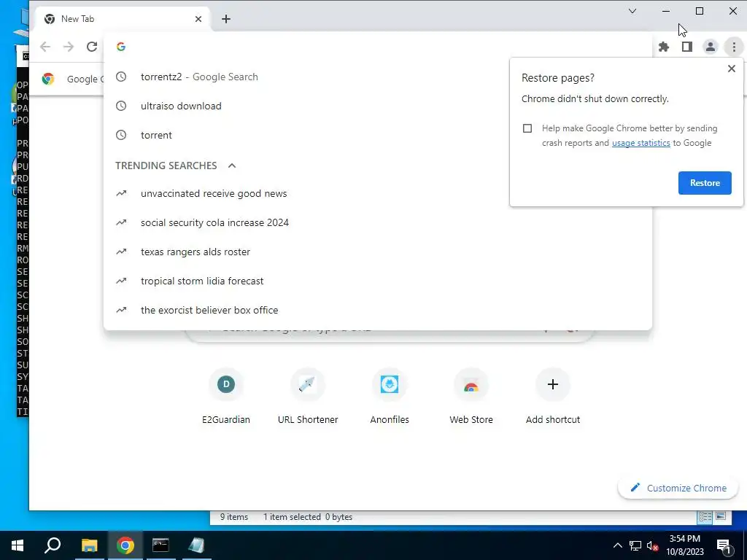Select the torrentz2 history suggestion
Screen dimensions: 747x560
click(x=377, y=77)
